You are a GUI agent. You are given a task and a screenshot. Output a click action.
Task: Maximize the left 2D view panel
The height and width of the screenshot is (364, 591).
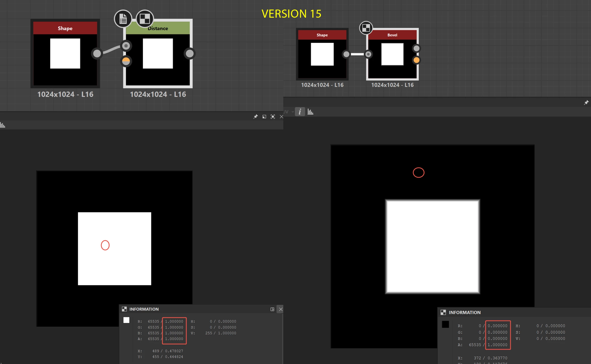coord(273,117)
